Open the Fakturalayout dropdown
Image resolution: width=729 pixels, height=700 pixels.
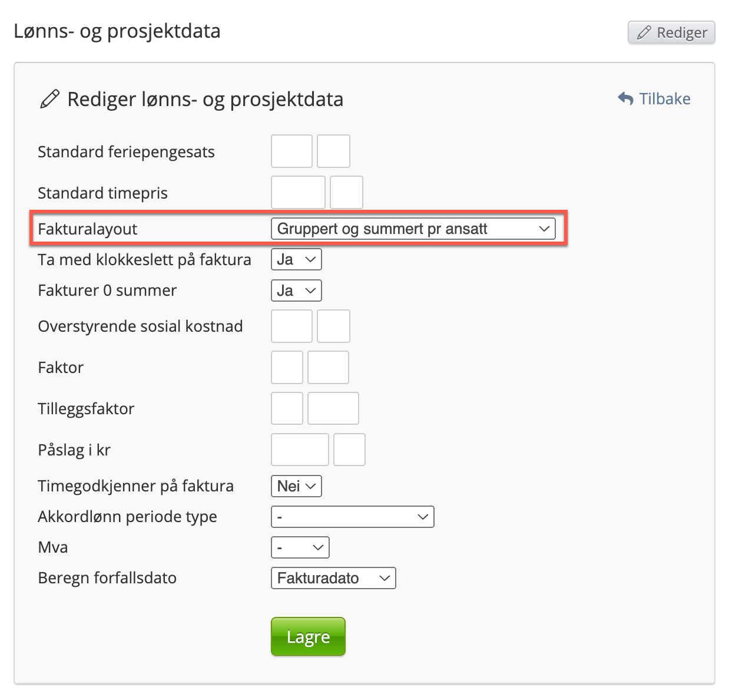[x=413, y=229]
